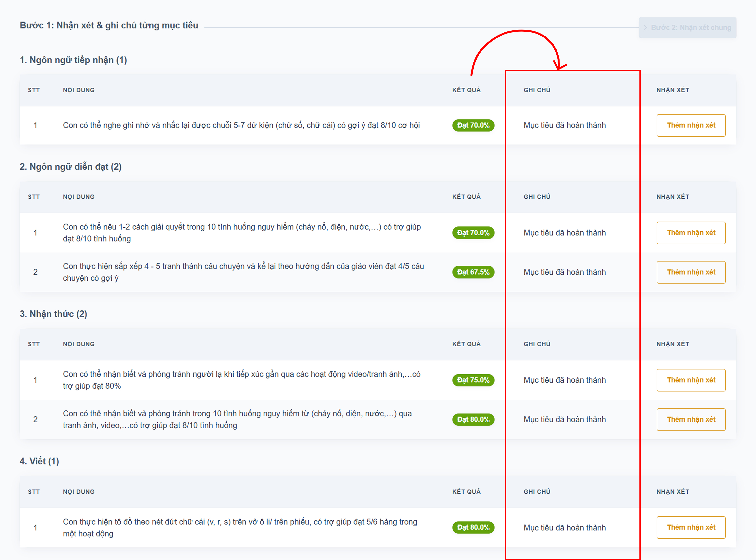Click the Đạt 67.5% result badge

tap(473, 272)
